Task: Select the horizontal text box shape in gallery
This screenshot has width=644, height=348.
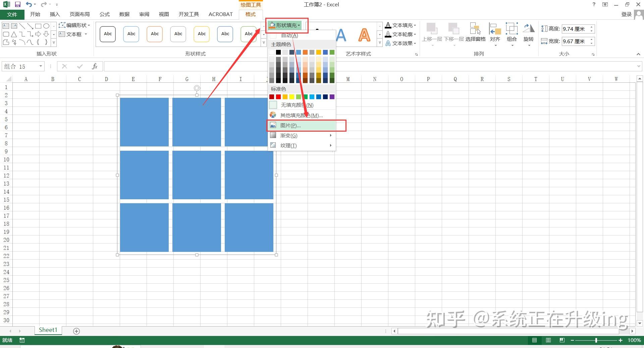Action: tap(6, 26)
